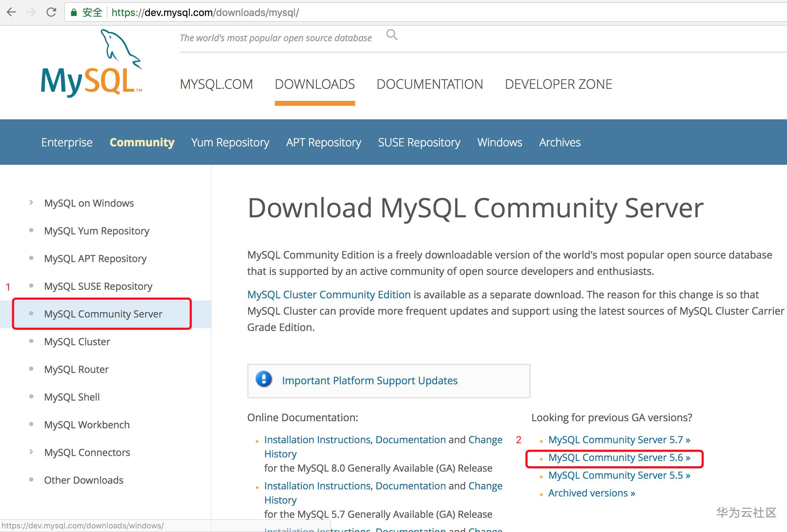
Task: Click the blue exclamation info icon
Action: [x=264, y=379]
